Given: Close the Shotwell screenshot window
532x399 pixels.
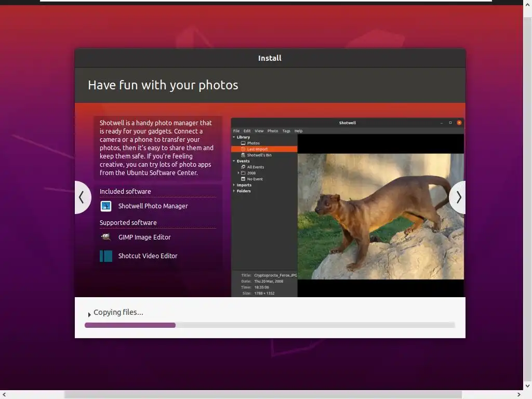Looking at the screenshot, I should pos(459,123).
